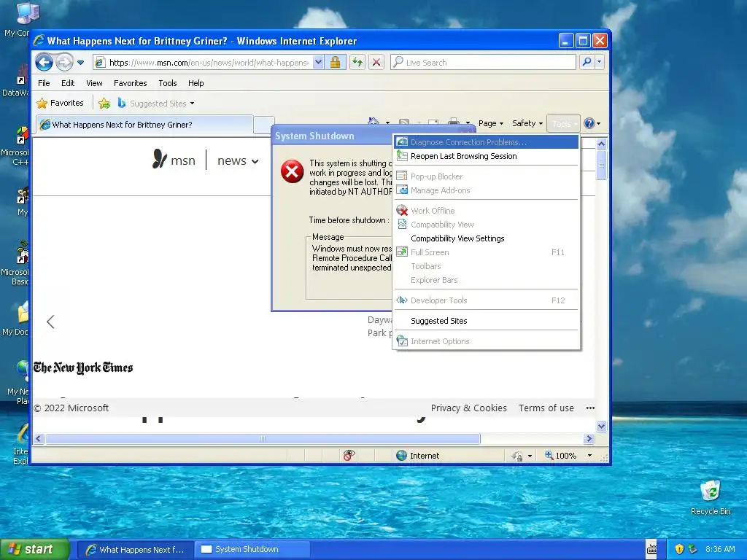
Task: Open Compatibility View Settings
Action: (x=487, y=238)
